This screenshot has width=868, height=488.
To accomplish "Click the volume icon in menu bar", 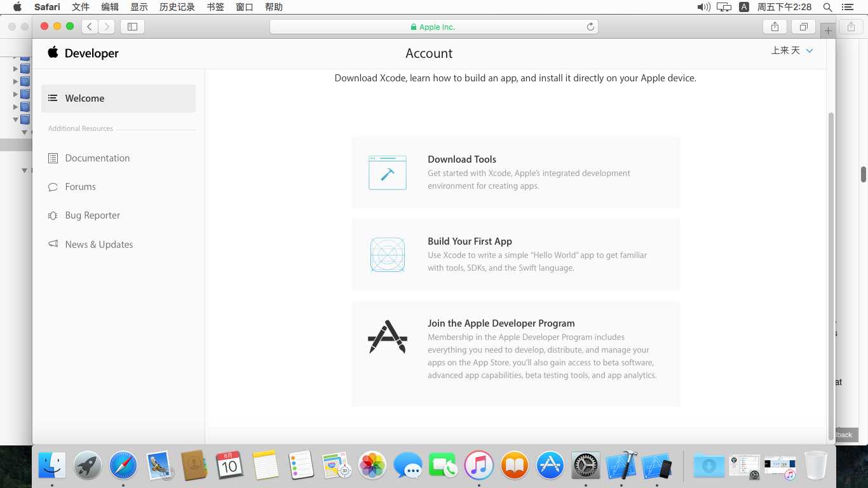I will point(703,7).
